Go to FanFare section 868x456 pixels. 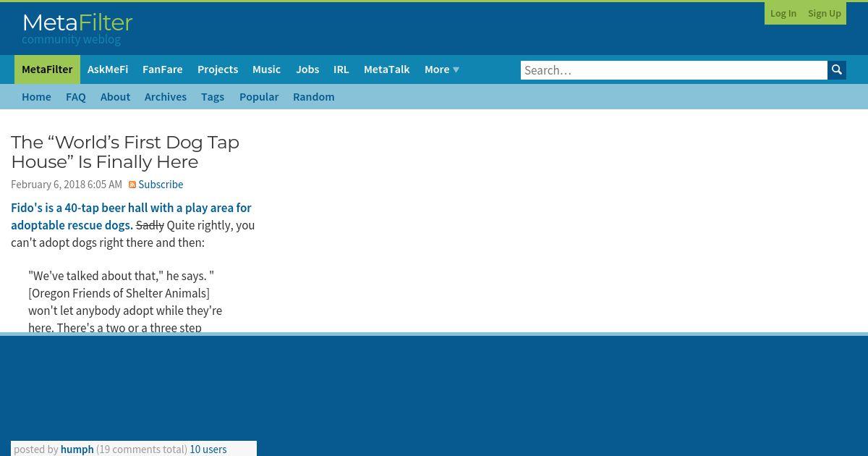162,69
